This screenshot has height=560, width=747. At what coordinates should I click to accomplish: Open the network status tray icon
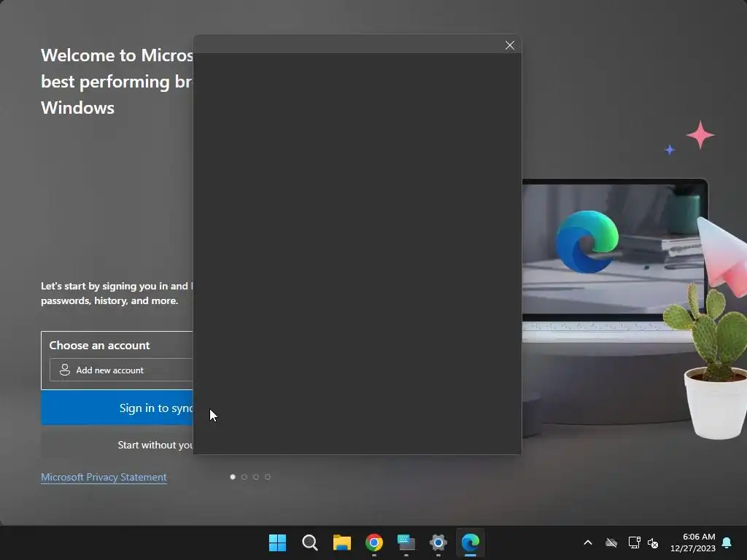634,542
